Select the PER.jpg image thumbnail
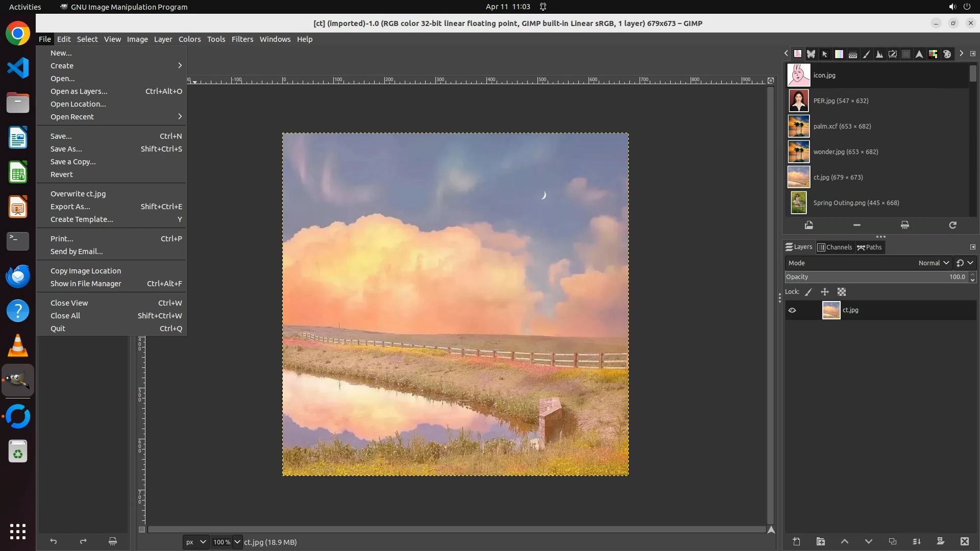 tap(799, 101)
